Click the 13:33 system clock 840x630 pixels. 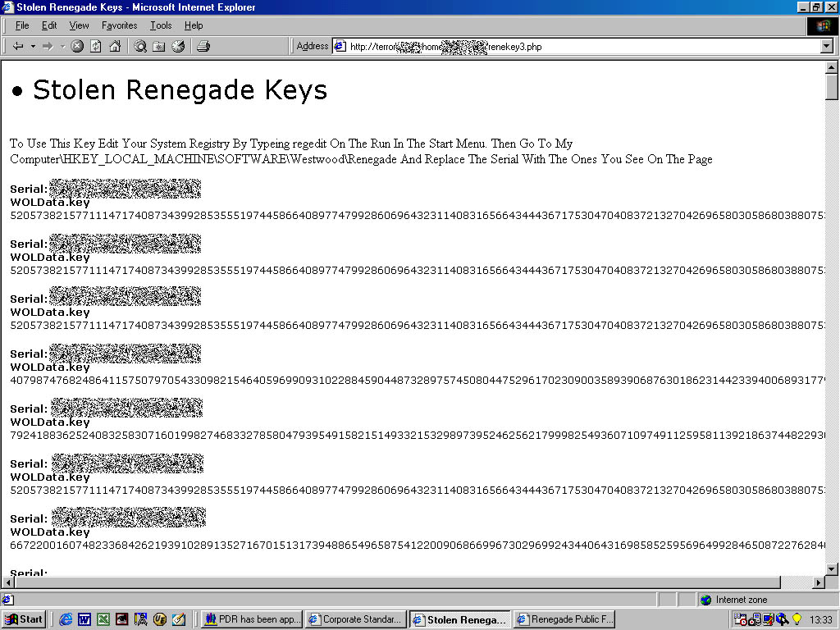[820, 619]
